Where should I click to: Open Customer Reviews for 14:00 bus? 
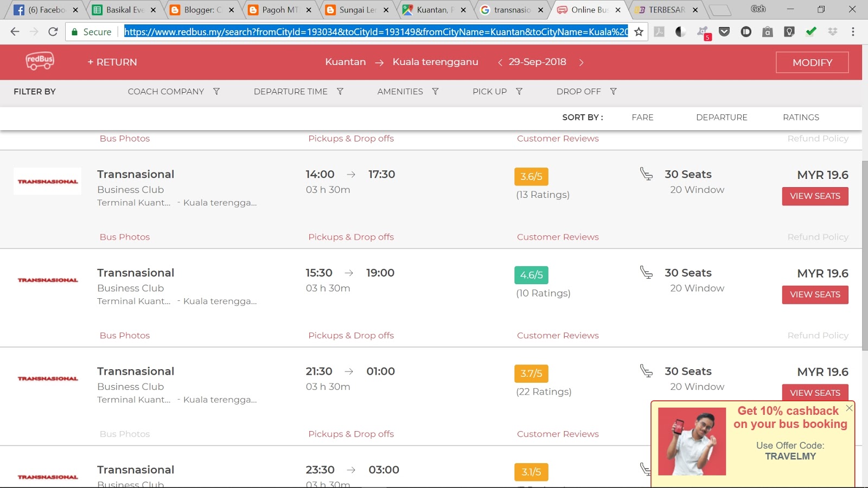tap(558, 237)
